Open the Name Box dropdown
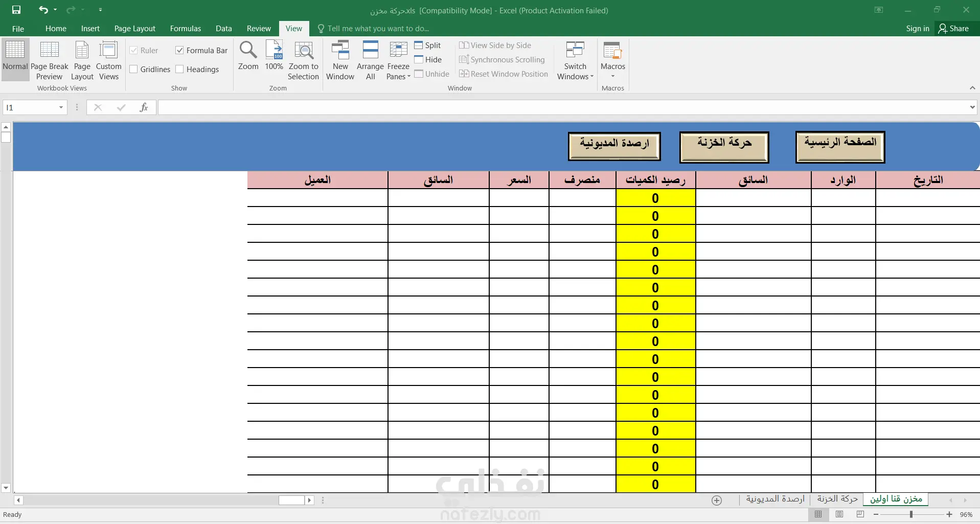This screenshot has height=524, width=980. point(61,107)
